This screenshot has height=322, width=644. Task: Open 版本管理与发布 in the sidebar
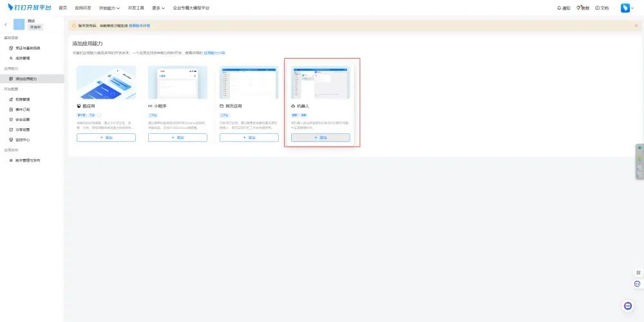click(28, 160)
